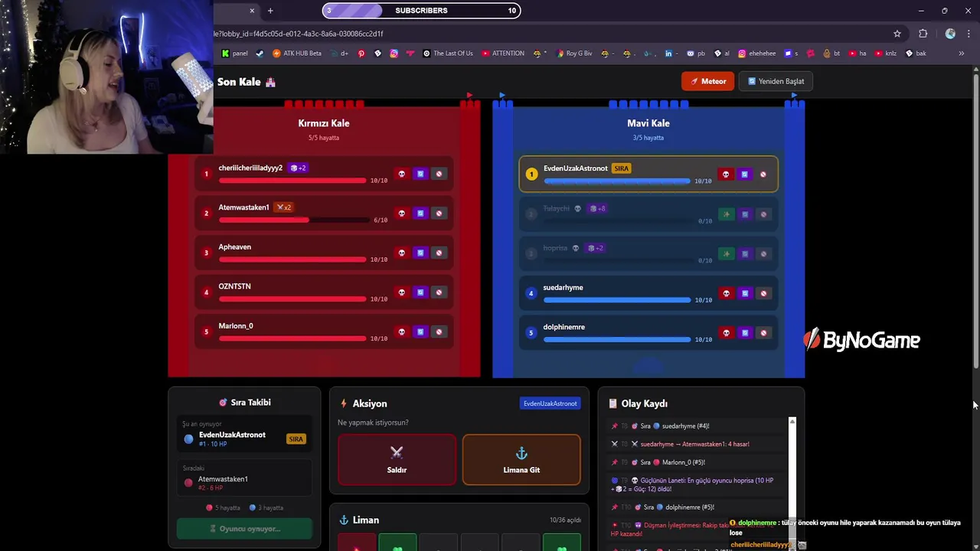Click the purple dice icon for EvdenUzakAstronot

coord(744,174)
